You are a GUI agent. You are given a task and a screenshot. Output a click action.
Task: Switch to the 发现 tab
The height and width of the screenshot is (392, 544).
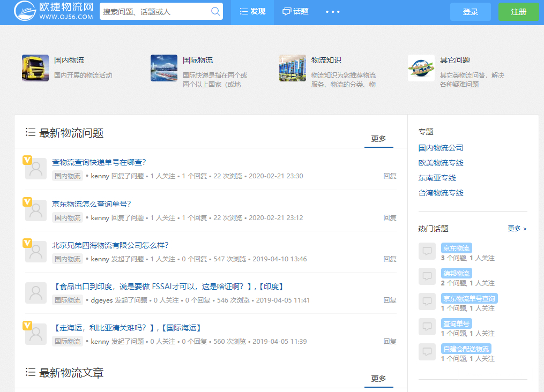252,12
